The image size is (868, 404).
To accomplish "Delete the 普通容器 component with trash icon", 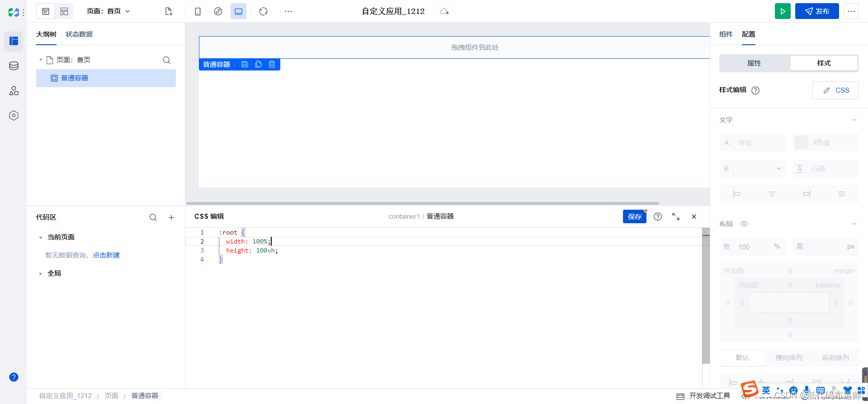I will point(272,64).
